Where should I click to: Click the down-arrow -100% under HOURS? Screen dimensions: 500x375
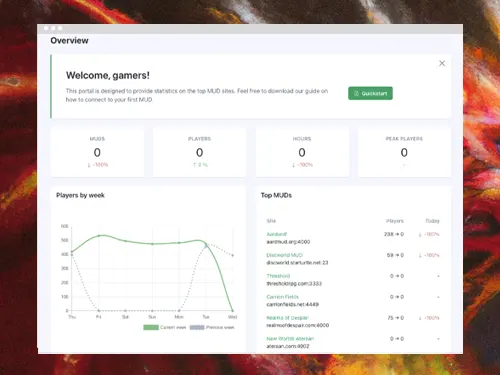click(x=302, y=165)
